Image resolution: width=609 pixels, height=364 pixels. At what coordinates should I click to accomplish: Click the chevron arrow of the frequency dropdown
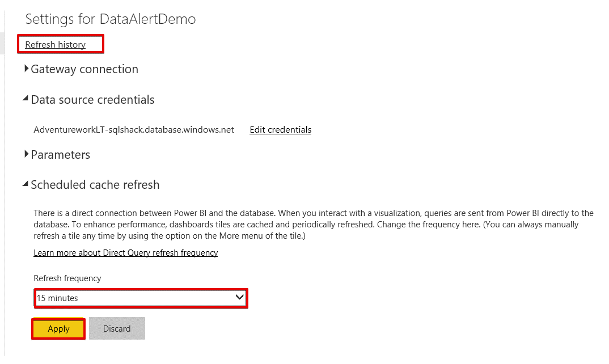pyautogui.click(x=239, y=297)
